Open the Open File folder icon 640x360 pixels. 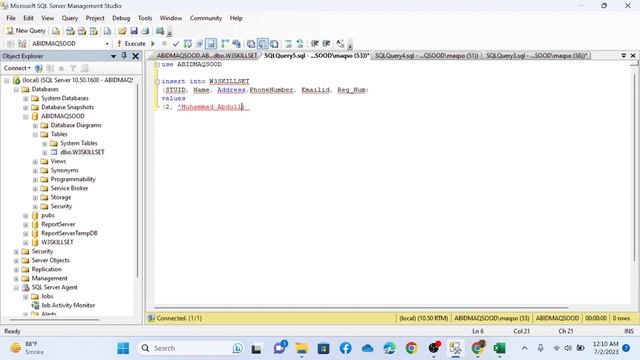[x=122, y=31]
